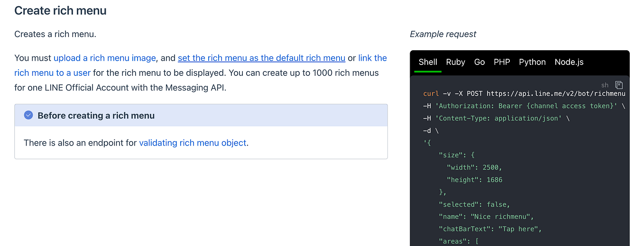Image resolution: width=644 pixels, height=246 pixels.
Task: Click "Before creating a rich menu" callout title
Action: 96,116
